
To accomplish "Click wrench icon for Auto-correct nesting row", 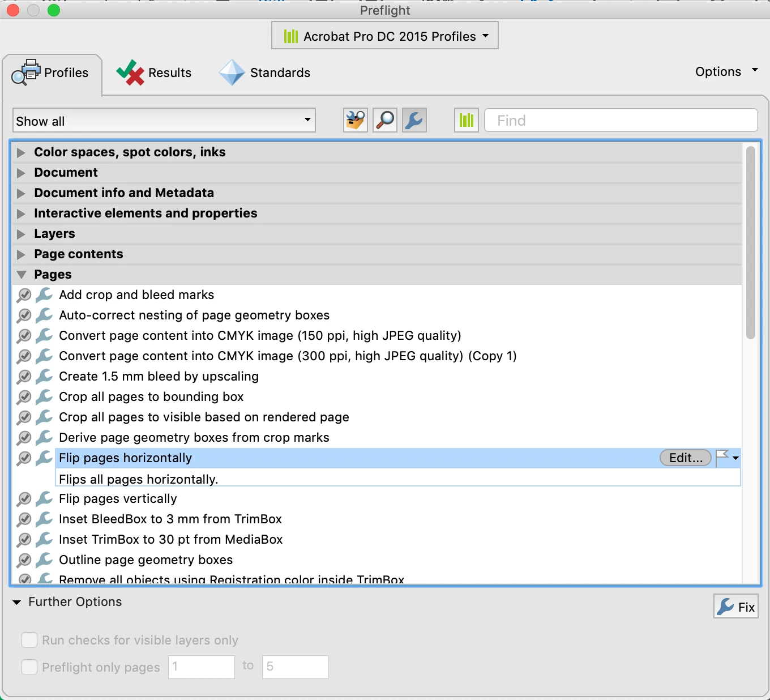I will pyautogui.click(x=44, y=315).
